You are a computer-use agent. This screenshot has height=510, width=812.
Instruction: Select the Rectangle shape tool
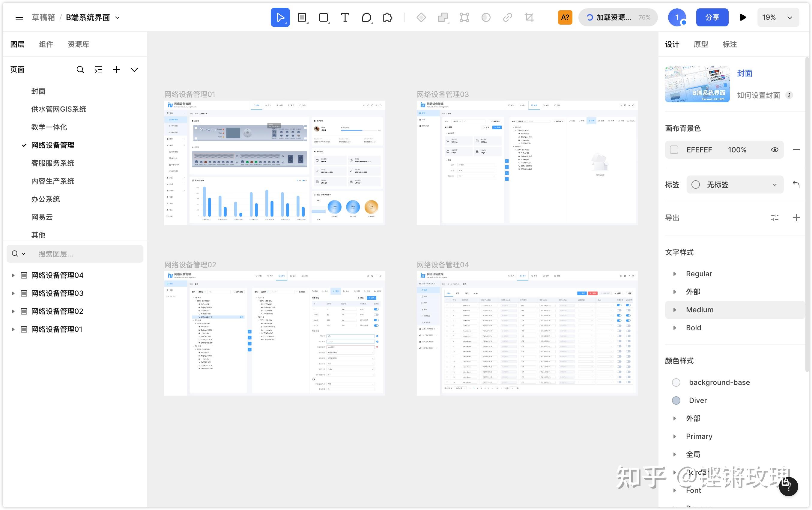pyautogui.click(x=323, y=17)
